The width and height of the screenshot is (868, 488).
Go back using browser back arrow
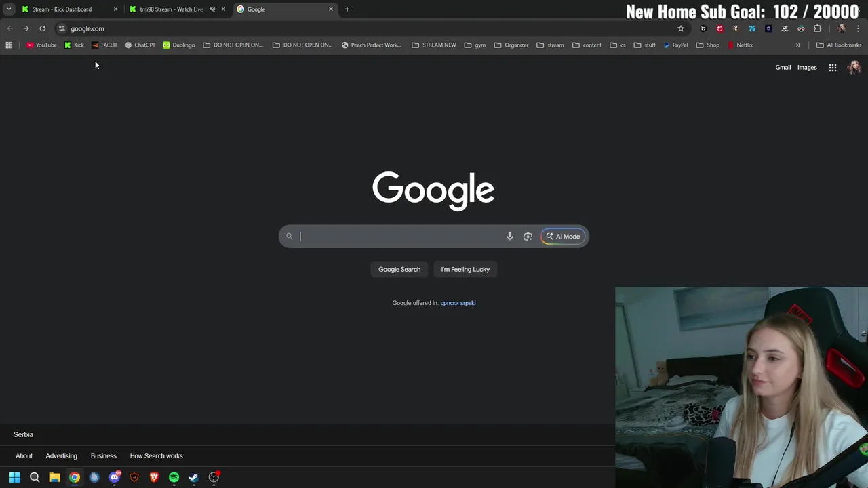click(x=9, y=28)
